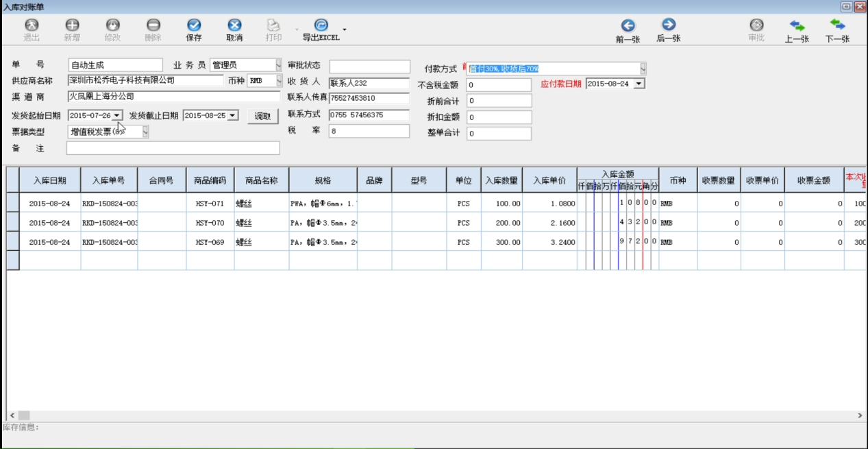Click the 入库数量 cell showing 300.00
Image resolution: width=868 pixels, height=449 pixels.
click(501, 242)
